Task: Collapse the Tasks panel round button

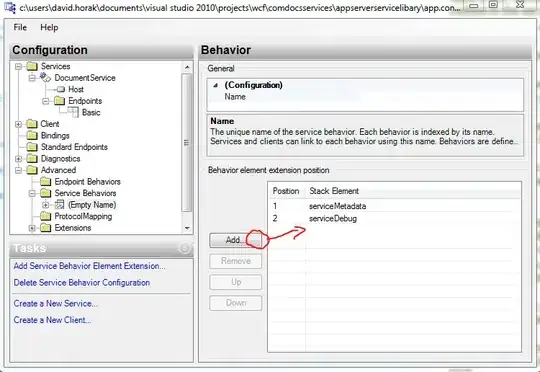Action: 185,248
